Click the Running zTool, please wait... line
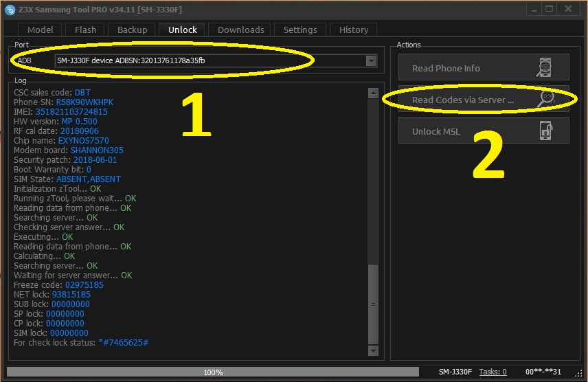Image resolution: width=588 pixels, height=382 pixels. (x=75, y=198)
